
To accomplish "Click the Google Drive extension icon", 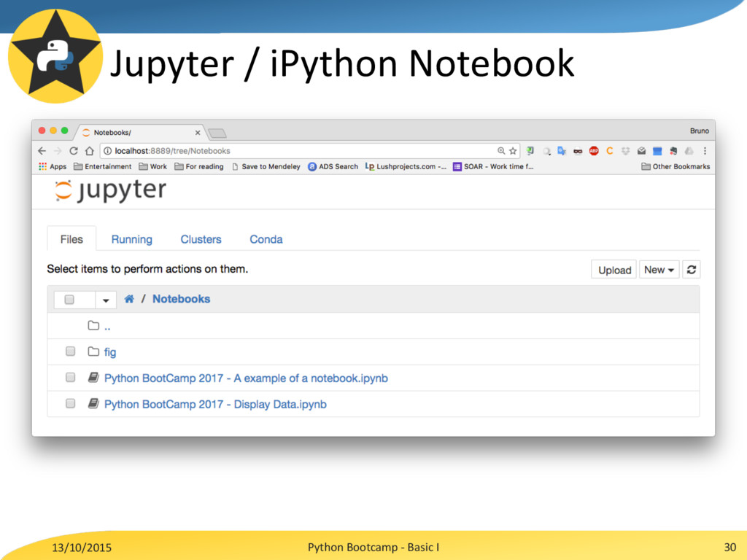I will pos(689,151).
